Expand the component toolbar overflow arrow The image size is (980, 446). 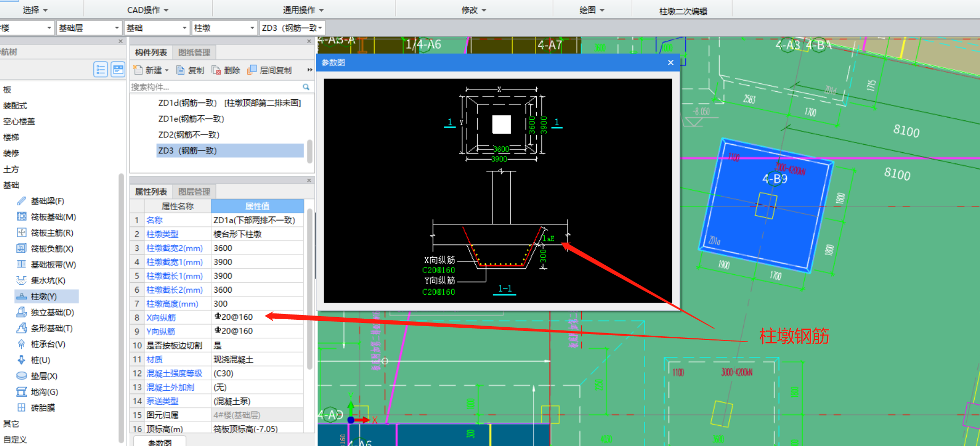(x=310, y=70)
